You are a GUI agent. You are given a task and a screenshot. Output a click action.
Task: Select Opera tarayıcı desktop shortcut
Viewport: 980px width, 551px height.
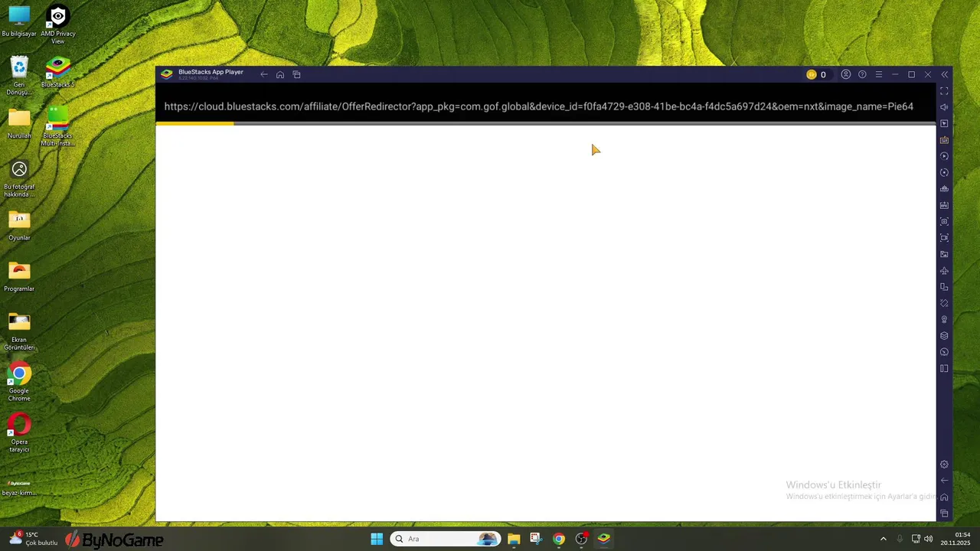[x=19, y=433]
